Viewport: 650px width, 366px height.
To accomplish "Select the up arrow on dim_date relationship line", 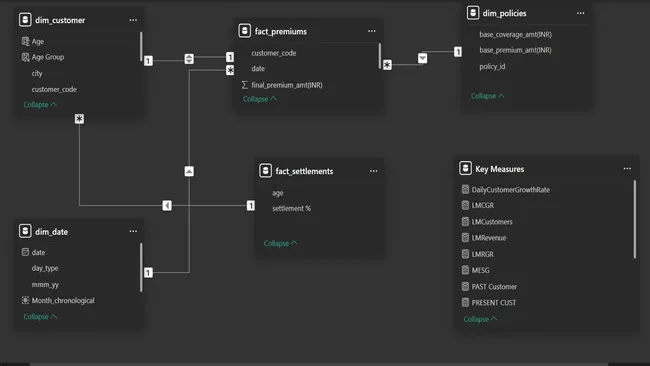I will pyautogui.click(x=189, y=171).
